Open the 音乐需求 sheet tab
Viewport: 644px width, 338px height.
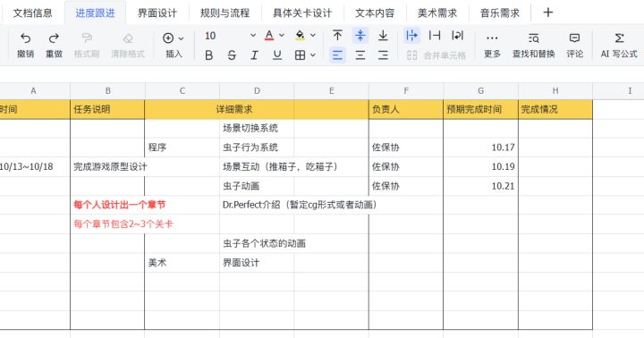pos(500,13)
